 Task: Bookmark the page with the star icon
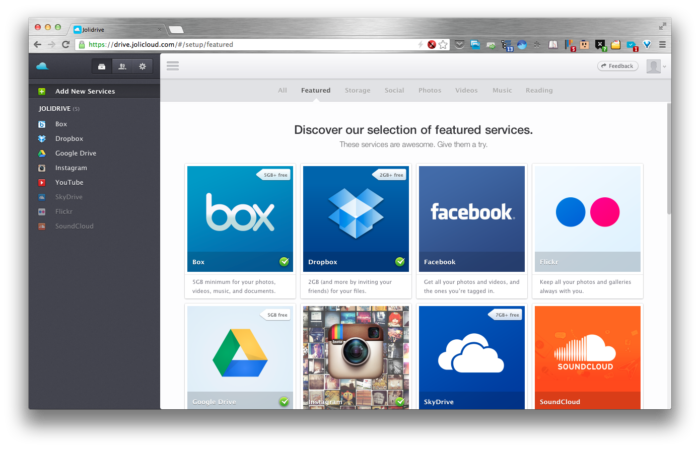coord(443,44)
